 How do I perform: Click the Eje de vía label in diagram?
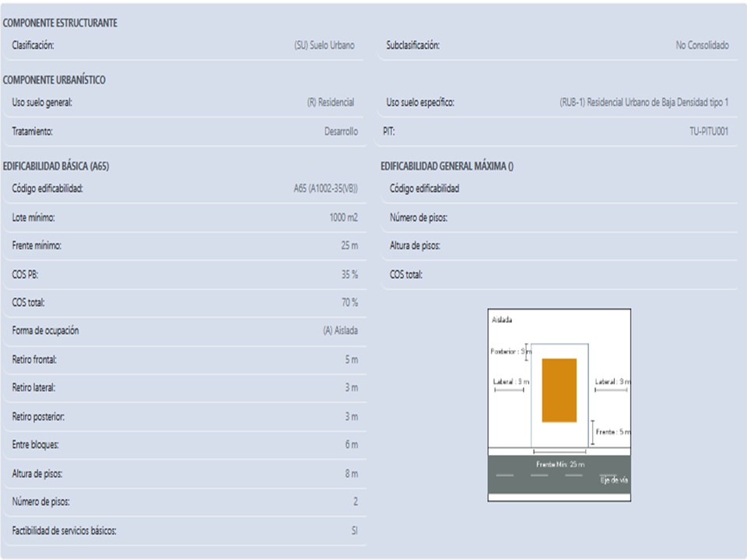click(614, 480)
